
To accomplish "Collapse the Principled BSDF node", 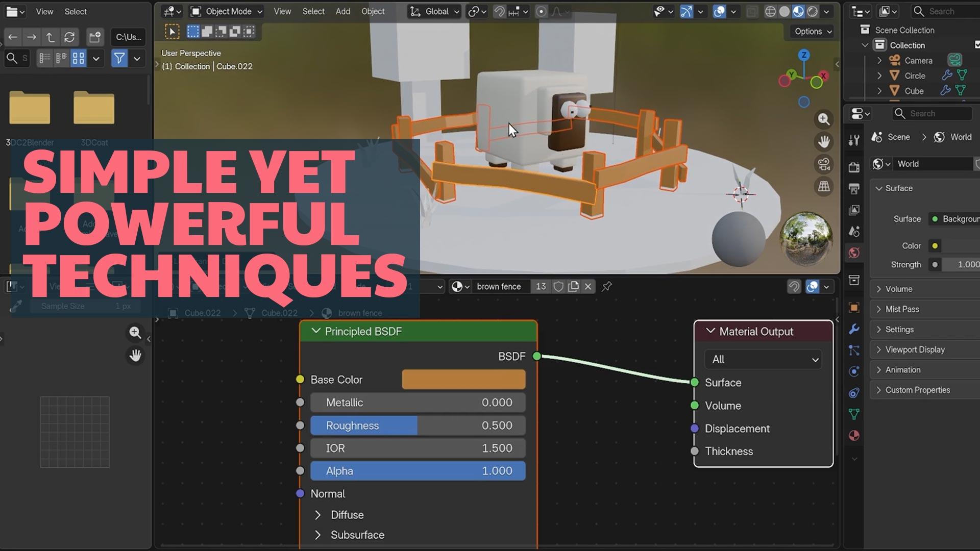I will tap(316, 331).
